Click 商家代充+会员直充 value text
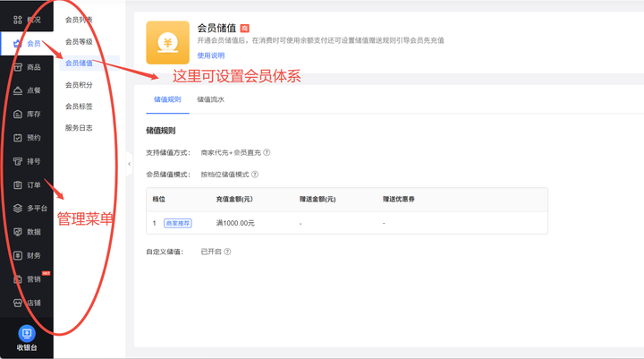The width and height of the screenshot is (644, 359). (231, 152)
